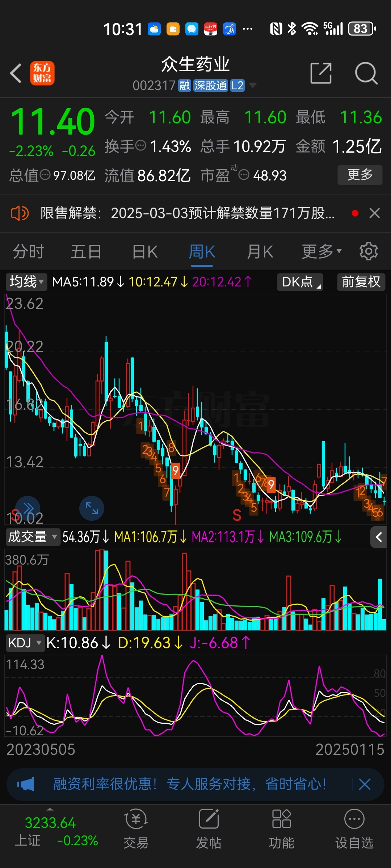Tap the 20:12.42 moving average value
The width and height of the screenshot is (391, 868).
[222, 282]
